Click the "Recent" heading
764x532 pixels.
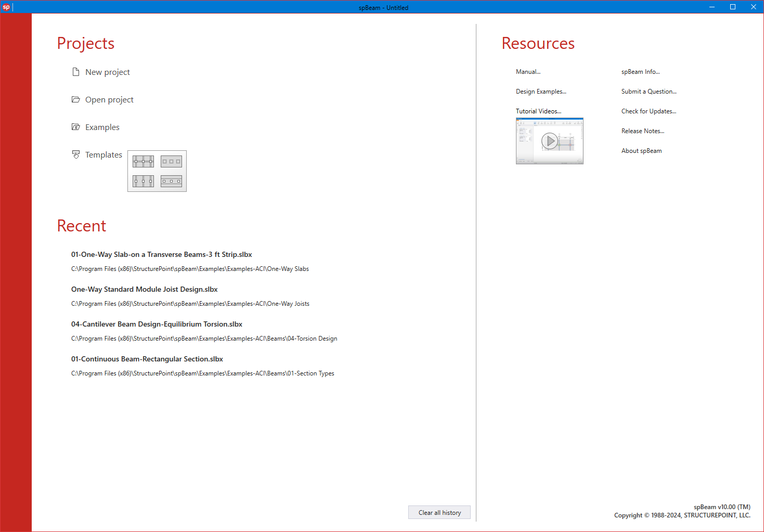coord(82,226)
